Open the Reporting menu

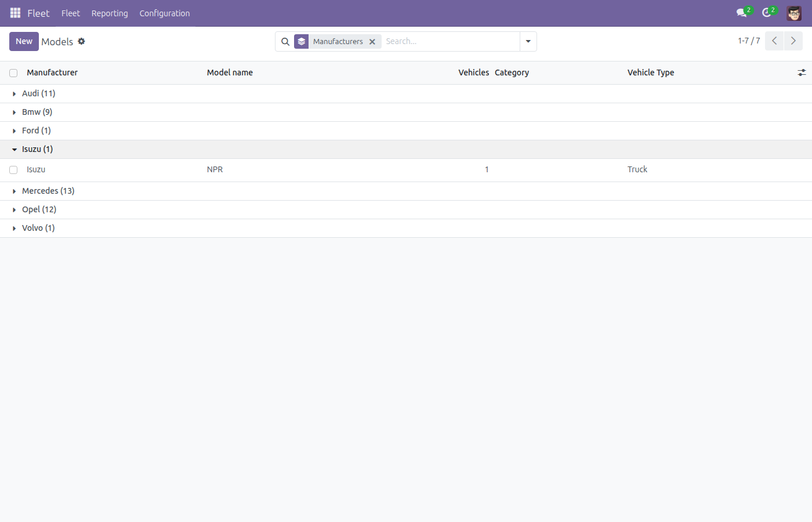(x=110, y=13)
